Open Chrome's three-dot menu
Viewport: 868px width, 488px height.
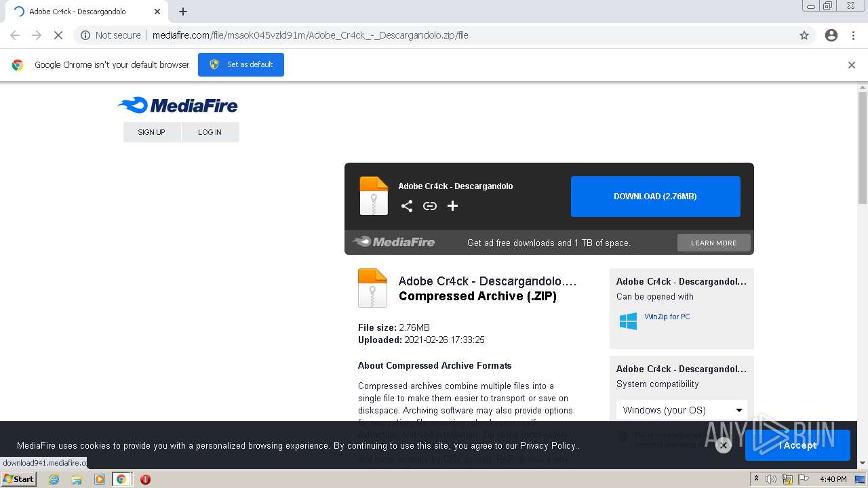coord(853,35)
